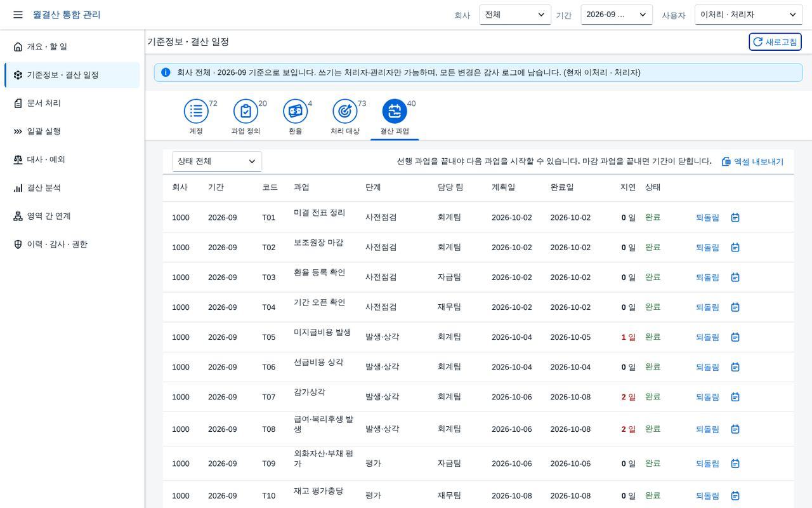This screenshot has width=812, height=508.
Task: Open the detail icon for task T02
Action: pyautogui.click(x=735, y=247)
